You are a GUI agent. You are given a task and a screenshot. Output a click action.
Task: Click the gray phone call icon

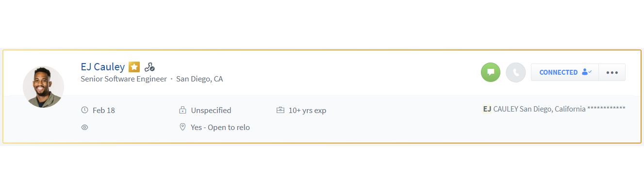point(515,72)
